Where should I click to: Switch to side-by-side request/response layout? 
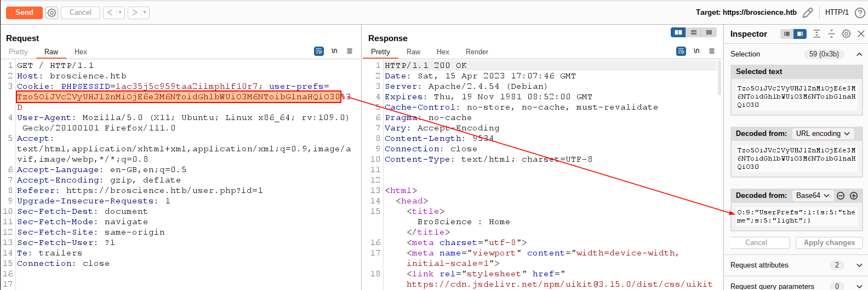(x=678, y=32)
